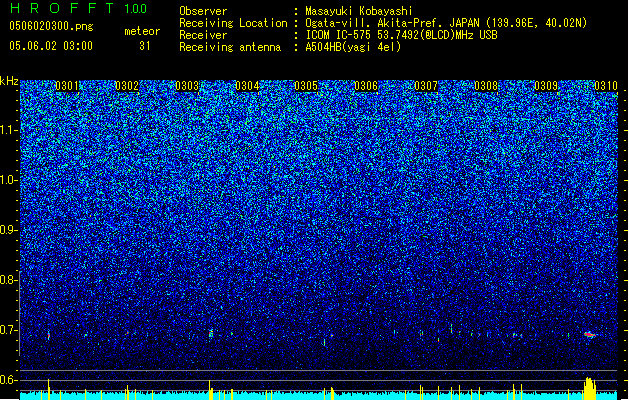Image resolution: width=629 pixels, height=400 pixels.
Task: Click the 0306 time marker
Action: coord(366,86)
